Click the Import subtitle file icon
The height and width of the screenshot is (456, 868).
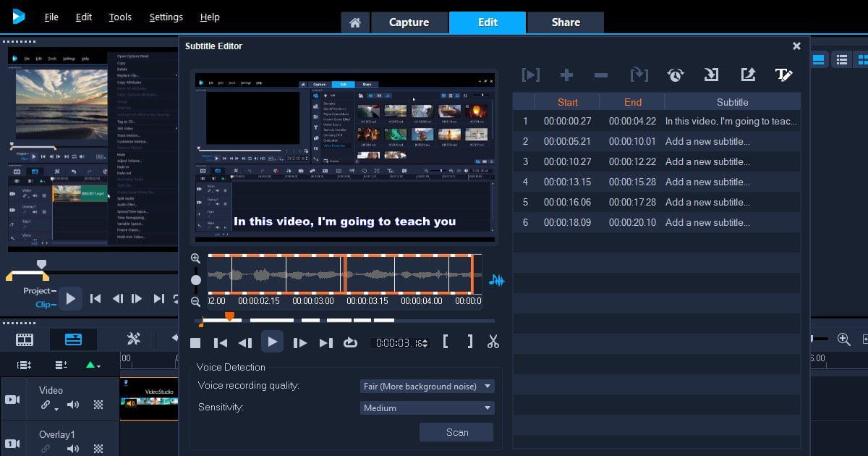[711, 75]
